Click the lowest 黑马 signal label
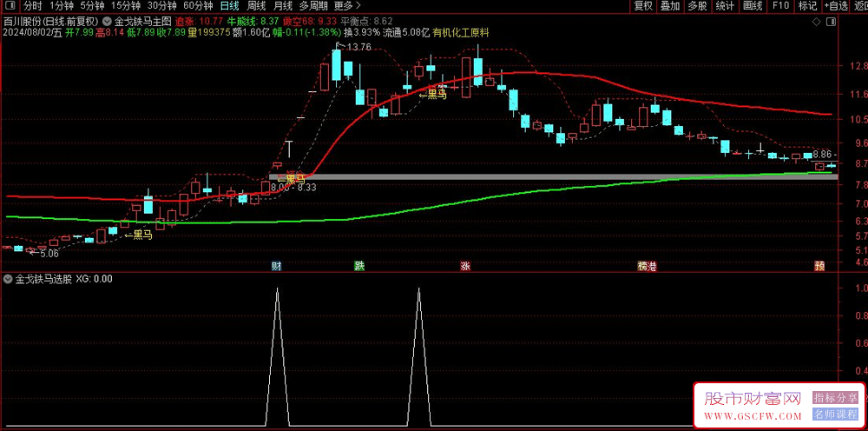 (x=138, y=235)
